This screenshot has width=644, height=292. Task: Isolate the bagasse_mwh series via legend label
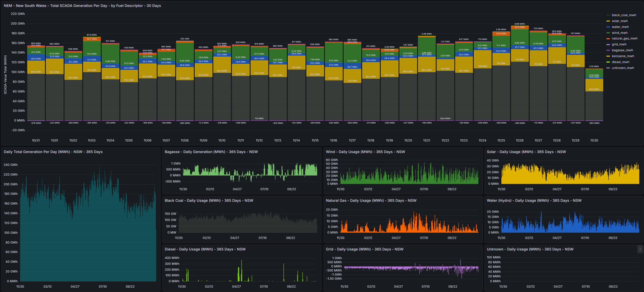point(622,50)
